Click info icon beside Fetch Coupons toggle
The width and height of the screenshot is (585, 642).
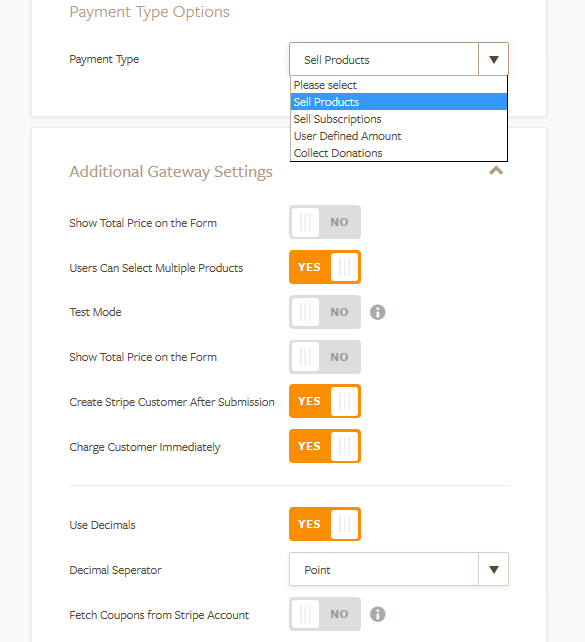(x=377, y=614)
